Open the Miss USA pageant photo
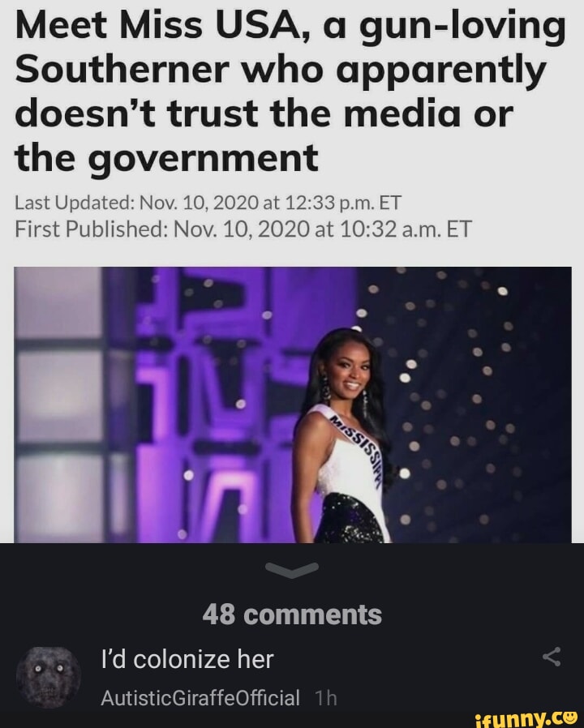The image size is (584, 728). [293, 405]
